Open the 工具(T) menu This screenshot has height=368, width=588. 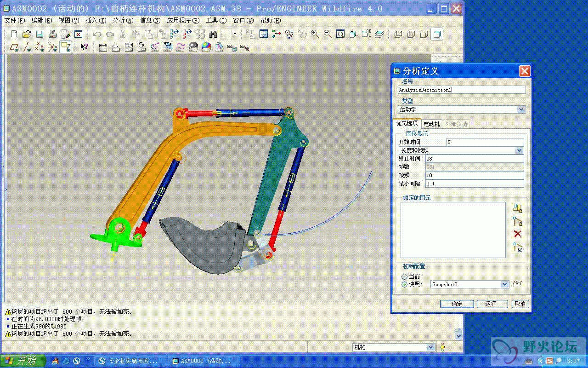coord(216,21)
